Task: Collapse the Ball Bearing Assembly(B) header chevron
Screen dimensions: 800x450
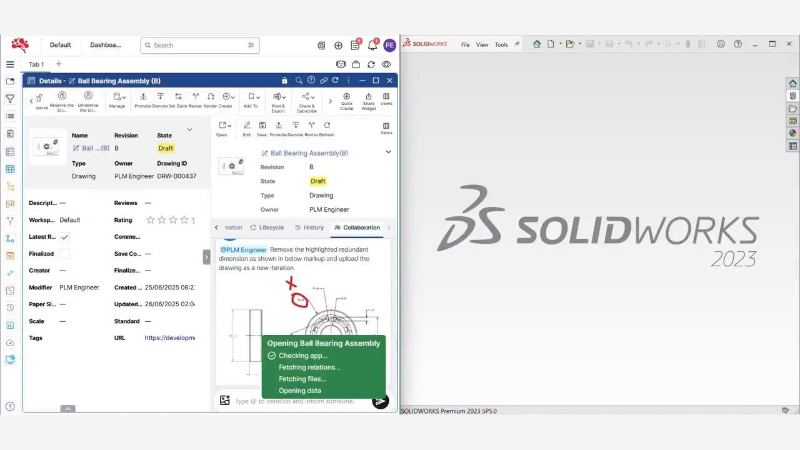Action: pyautogui.click(x=388, y=152)
